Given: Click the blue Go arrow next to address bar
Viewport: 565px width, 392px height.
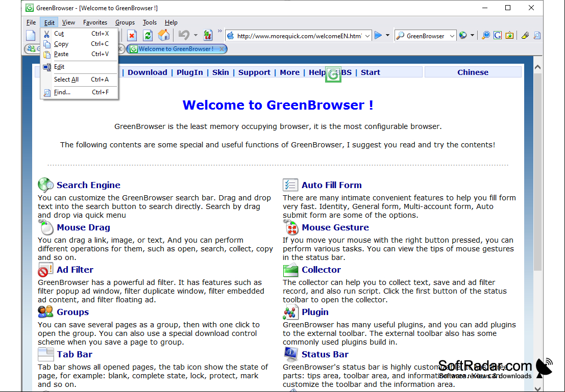Looking at the screenshot, I should [378, 35].
